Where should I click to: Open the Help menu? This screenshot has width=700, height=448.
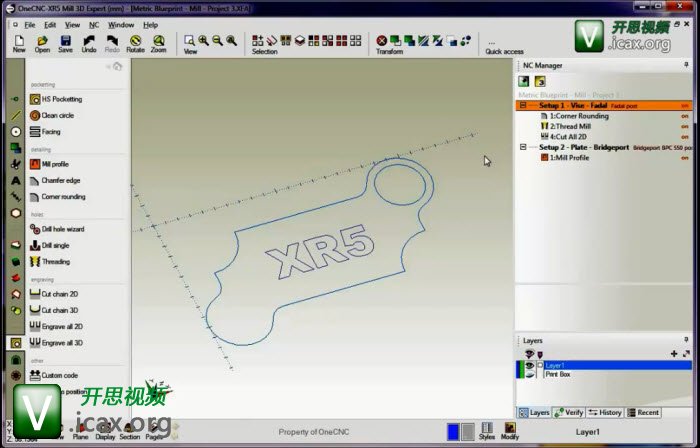pyautogui.click(x=150, y=25)
